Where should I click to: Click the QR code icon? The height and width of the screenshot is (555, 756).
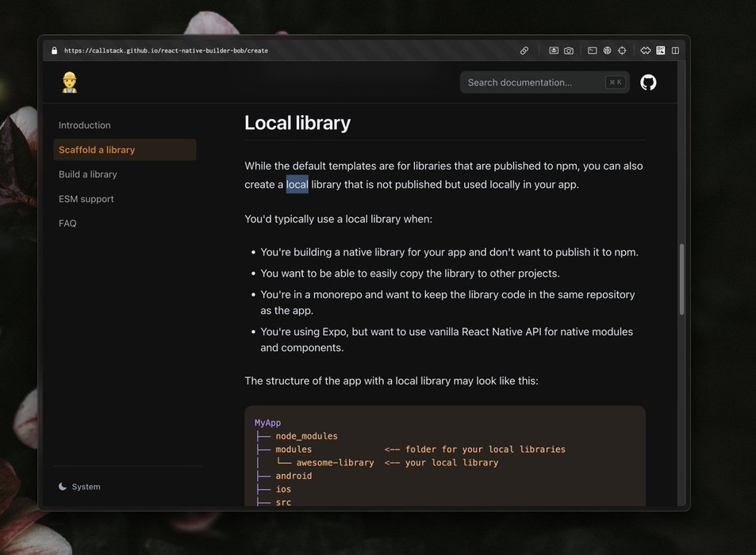tap(660, 51)
